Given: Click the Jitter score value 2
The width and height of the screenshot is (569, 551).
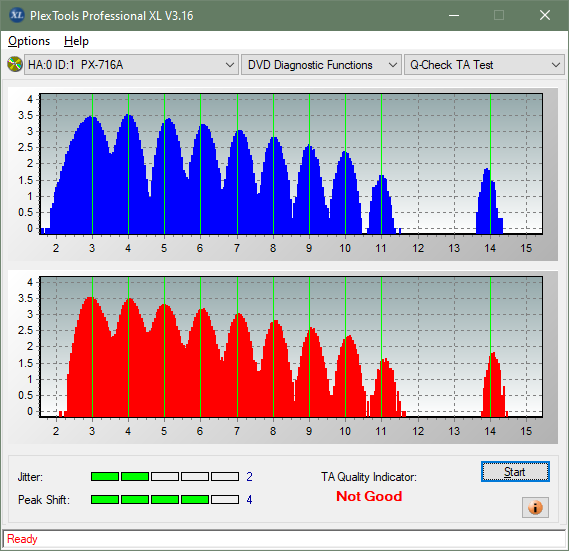Looking at the screenshot, I should point(249,477).
